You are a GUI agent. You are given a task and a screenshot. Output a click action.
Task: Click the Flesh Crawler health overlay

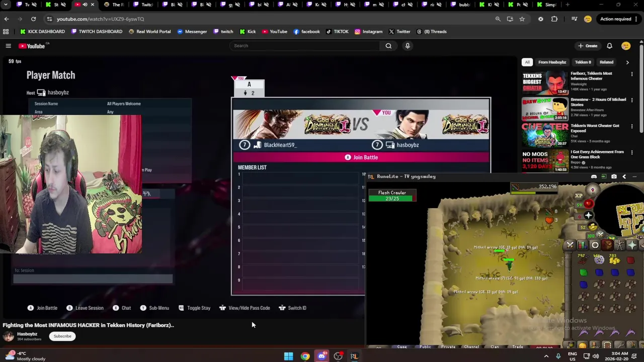tap(392, 196)
